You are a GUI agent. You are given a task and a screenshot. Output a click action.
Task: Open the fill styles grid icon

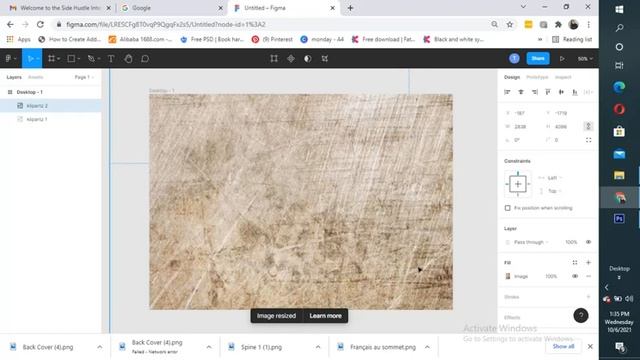pos(575,262)
